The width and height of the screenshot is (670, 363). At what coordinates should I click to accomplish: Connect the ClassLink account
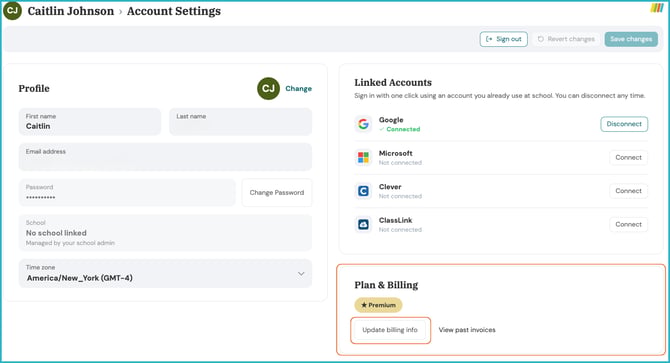[x=629, y=224]
